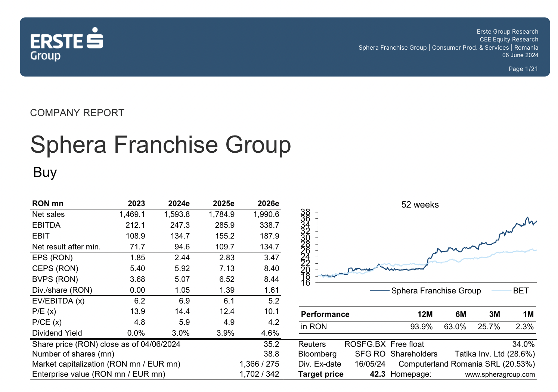The image size is (558, 392).
Task: Click the 'CEPS (RON)' row label
Action: click(55, 268)
